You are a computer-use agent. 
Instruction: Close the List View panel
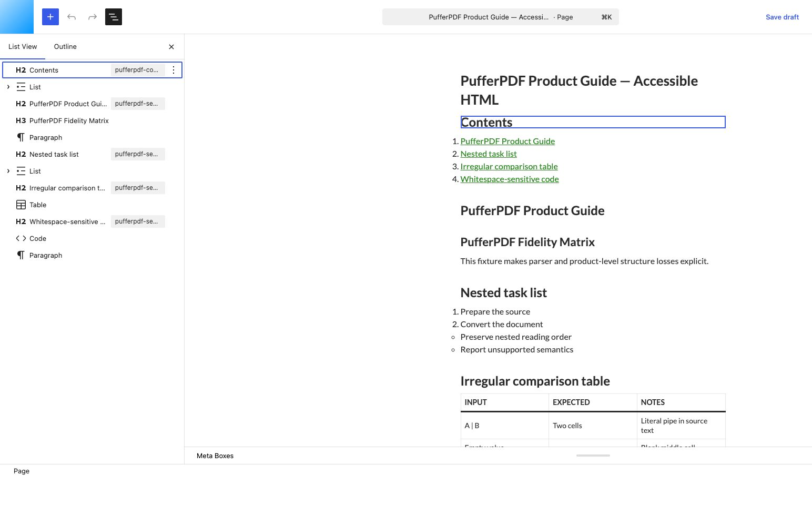pos(171,47)
